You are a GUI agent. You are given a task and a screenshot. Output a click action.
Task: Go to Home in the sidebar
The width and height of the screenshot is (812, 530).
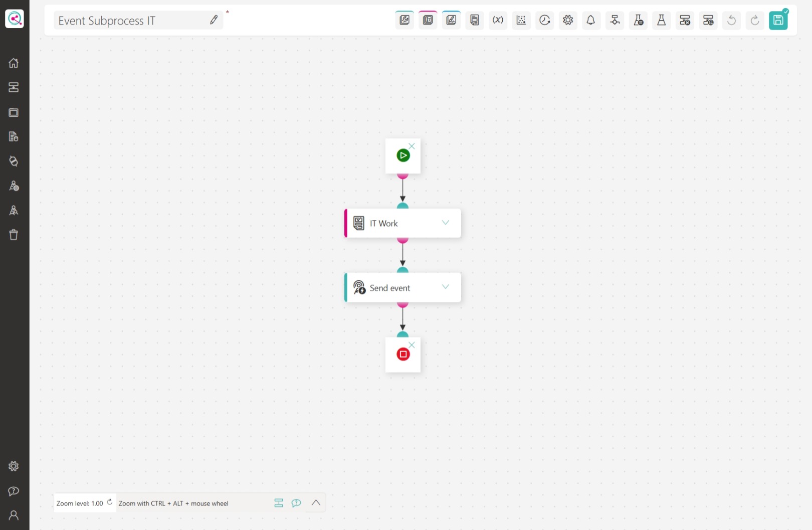14,63
